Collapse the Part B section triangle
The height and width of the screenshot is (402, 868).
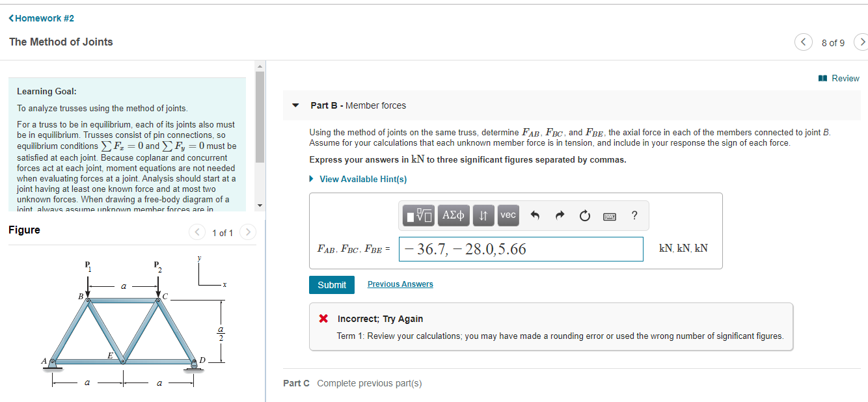pos(295,105)
